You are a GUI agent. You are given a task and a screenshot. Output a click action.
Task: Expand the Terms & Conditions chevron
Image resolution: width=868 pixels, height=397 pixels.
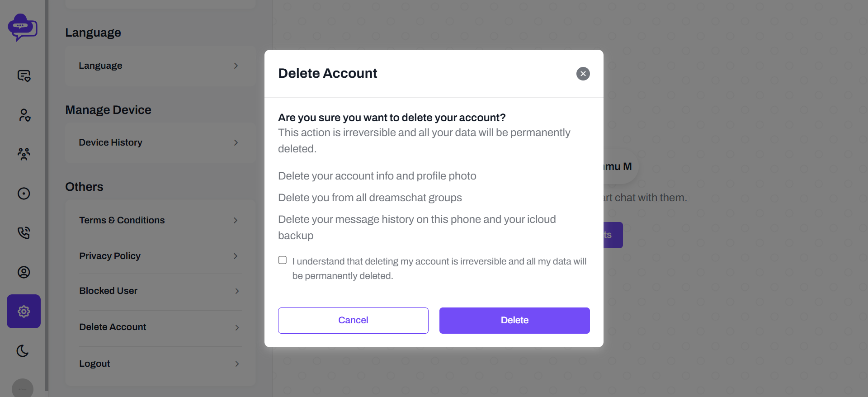(236, 220)
